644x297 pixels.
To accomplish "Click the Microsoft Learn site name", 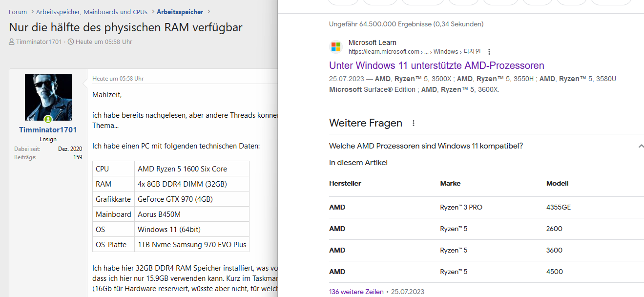I will pos(373,42).
